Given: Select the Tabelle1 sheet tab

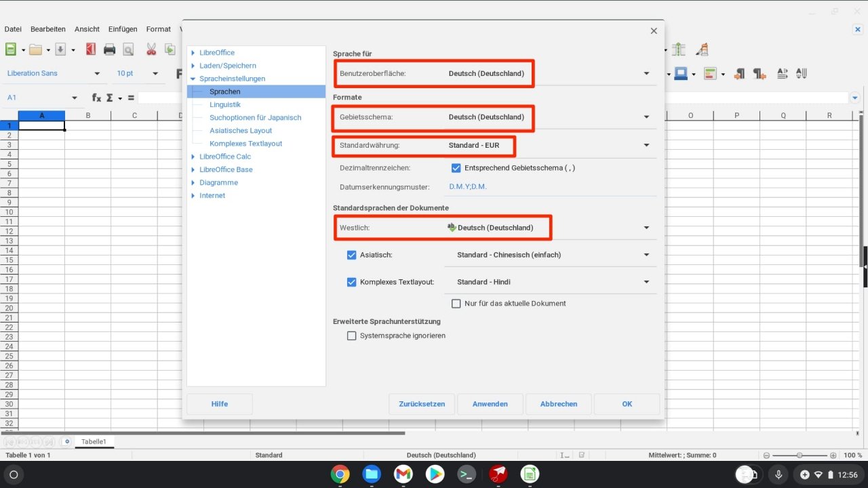Looking at the screenshot, I should (94, 441).
